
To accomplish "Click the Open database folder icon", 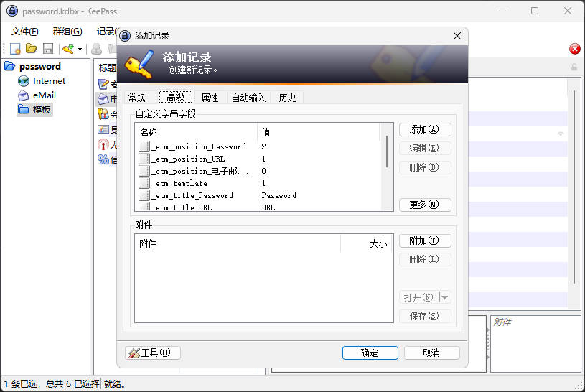I will click(x=32, y=49).
